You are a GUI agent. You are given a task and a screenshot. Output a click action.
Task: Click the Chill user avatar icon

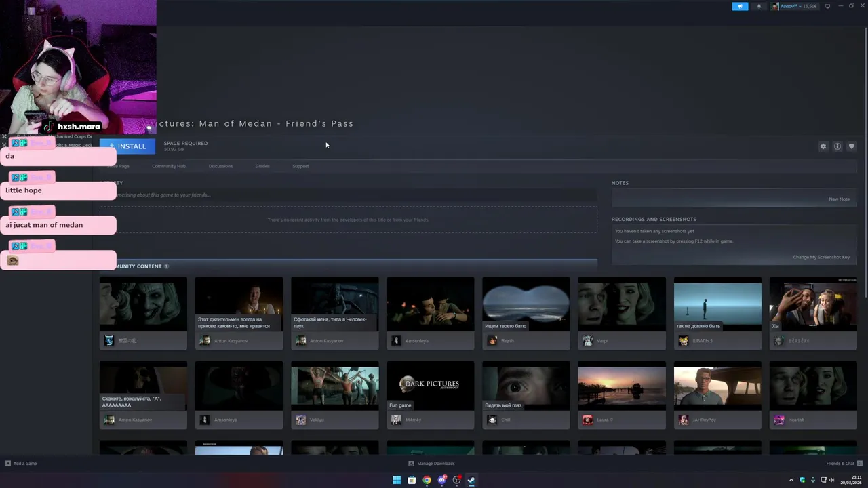[492, 420]
